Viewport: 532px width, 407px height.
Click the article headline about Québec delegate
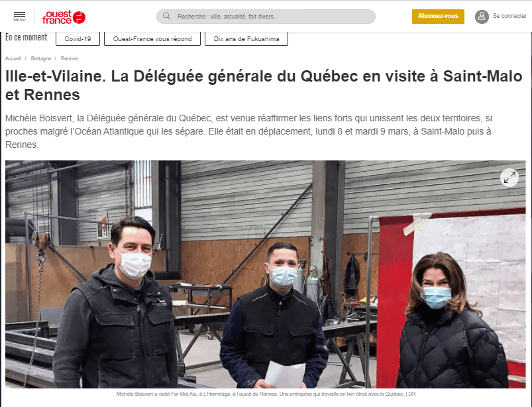pyautogui.click(x=264, y=86)
